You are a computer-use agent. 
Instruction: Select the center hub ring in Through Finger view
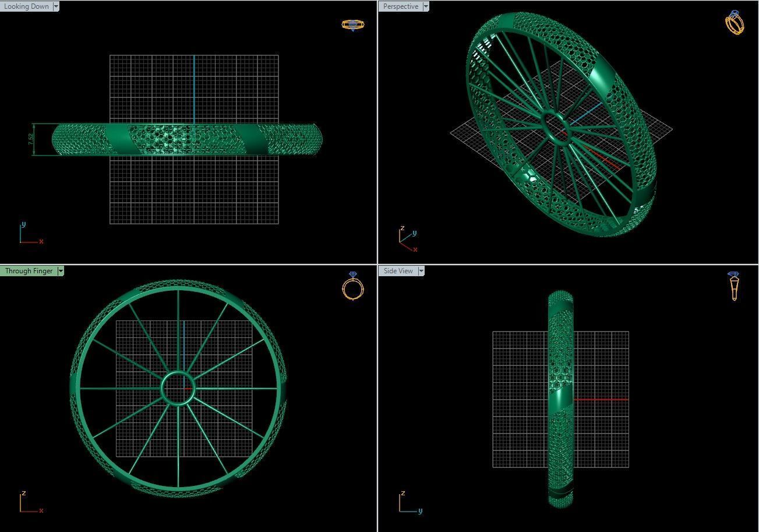click(178, 389)
